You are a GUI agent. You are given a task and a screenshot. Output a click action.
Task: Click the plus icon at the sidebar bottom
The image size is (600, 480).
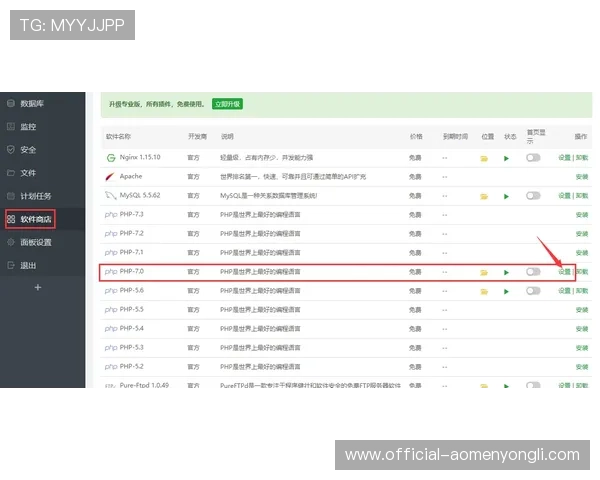pyautogui.click(x=38, y=287)
